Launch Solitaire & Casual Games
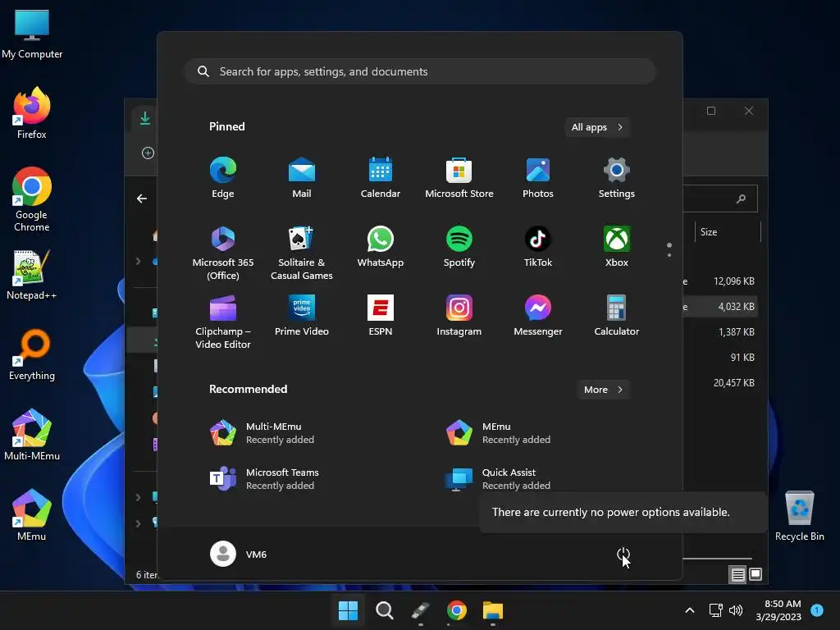Screen dimensions: 840x630 (302, 253)
